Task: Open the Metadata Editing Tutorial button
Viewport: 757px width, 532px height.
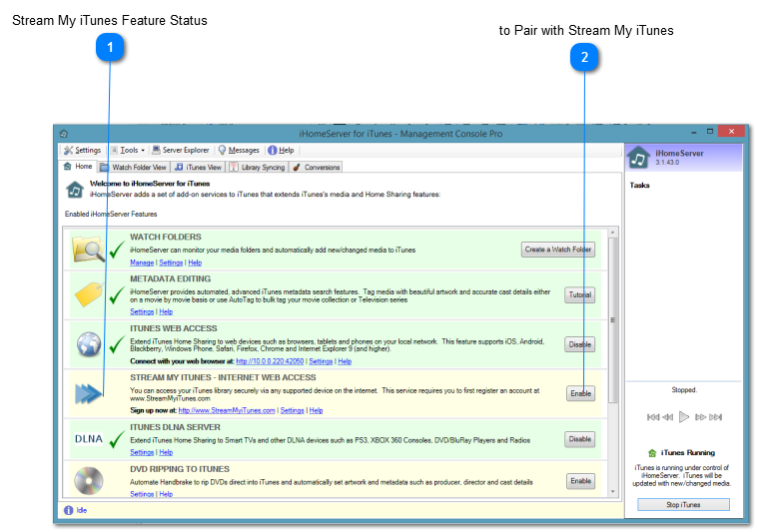Action: 580,294
